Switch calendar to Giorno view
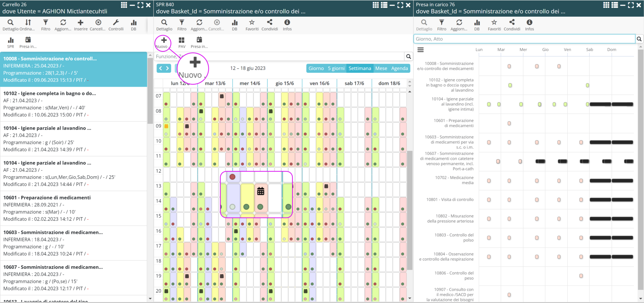Image resolution: width=644 pixels, height=303 pixels. pos(316,68)
